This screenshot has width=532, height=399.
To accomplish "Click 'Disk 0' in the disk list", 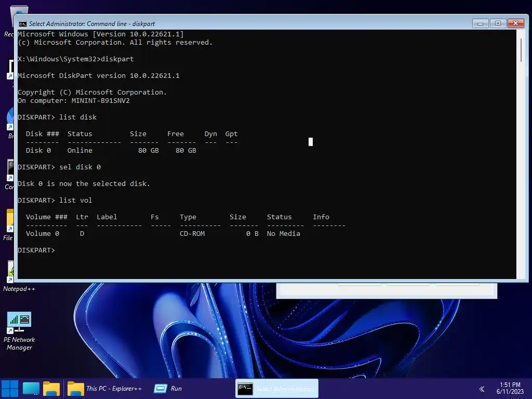I will [38, 150].
